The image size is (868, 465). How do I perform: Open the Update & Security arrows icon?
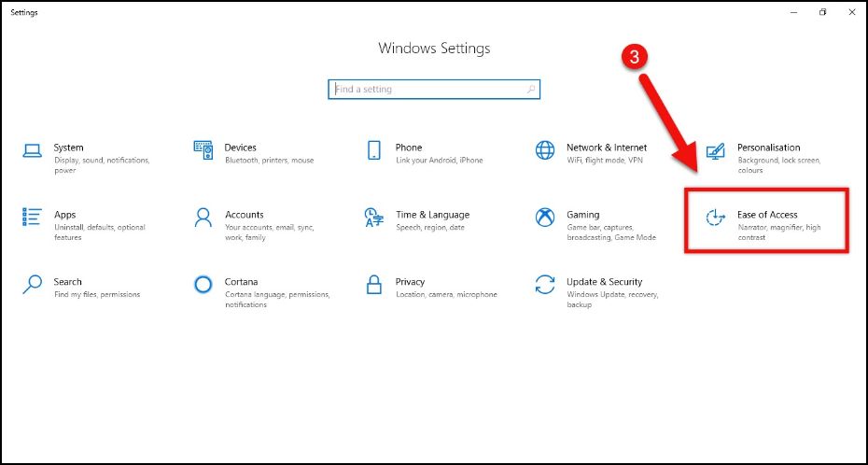point(545,285)
